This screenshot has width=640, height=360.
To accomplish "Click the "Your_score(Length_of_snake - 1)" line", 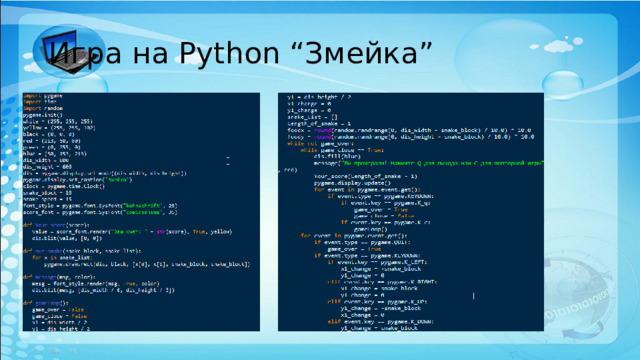I will click(366, 176).
